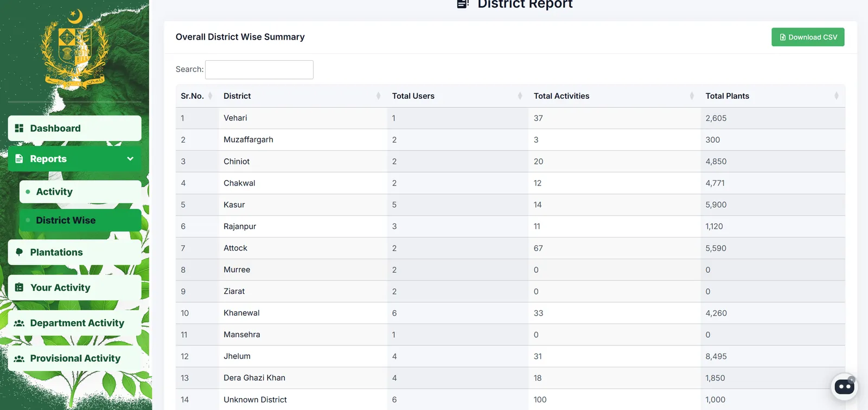Click the 67 total activities value
The height and width of the screenshot is (410, 868).
pos(538,248)
